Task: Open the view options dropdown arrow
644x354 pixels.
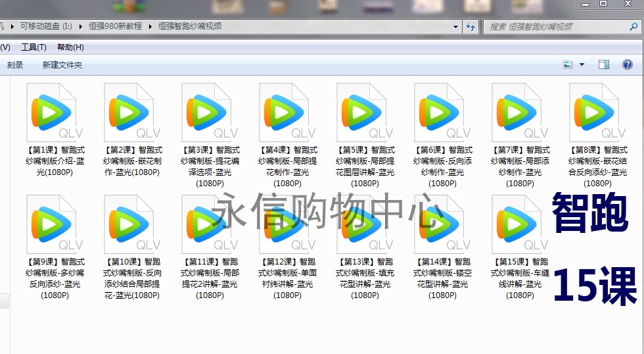Action: coord(582,64)
